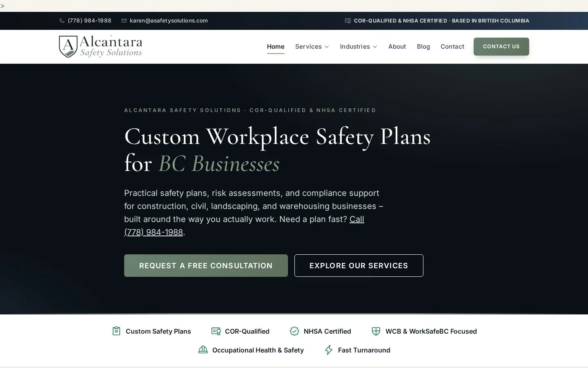Open the About page
588x368 pixels.
pos(397,47)
